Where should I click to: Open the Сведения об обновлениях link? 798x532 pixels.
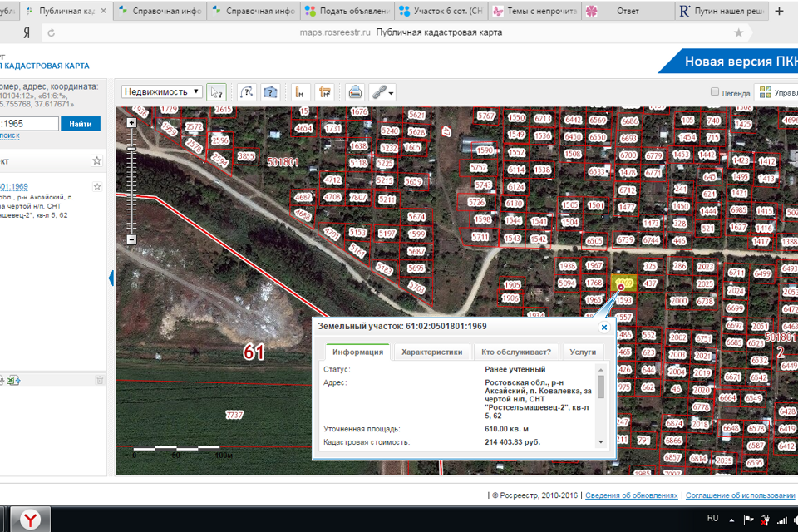tap(631, 495)
